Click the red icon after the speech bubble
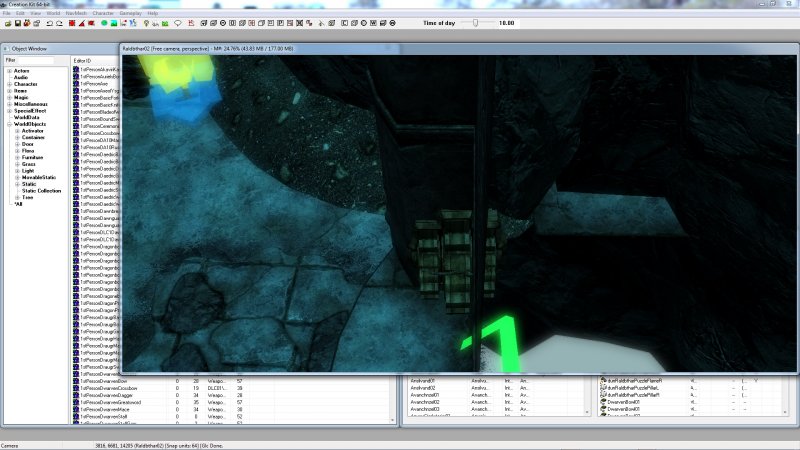Viewport: 800px width, 450px height. [x=191, y=23]
